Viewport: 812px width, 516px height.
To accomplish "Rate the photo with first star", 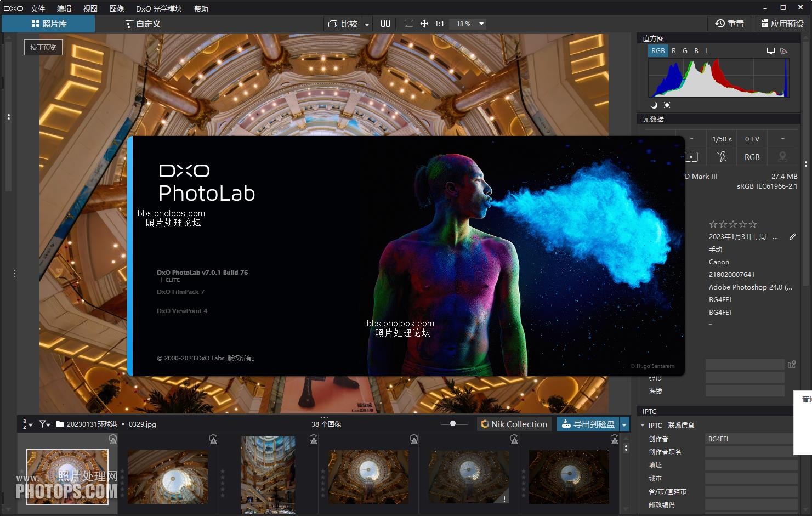I will tap(713, 224).
